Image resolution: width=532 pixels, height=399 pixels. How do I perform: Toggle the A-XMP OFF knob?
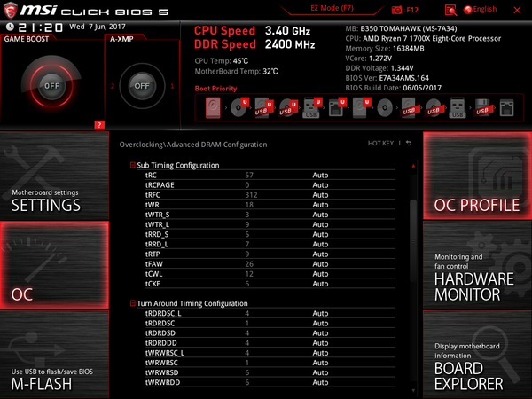coord(142,86)
